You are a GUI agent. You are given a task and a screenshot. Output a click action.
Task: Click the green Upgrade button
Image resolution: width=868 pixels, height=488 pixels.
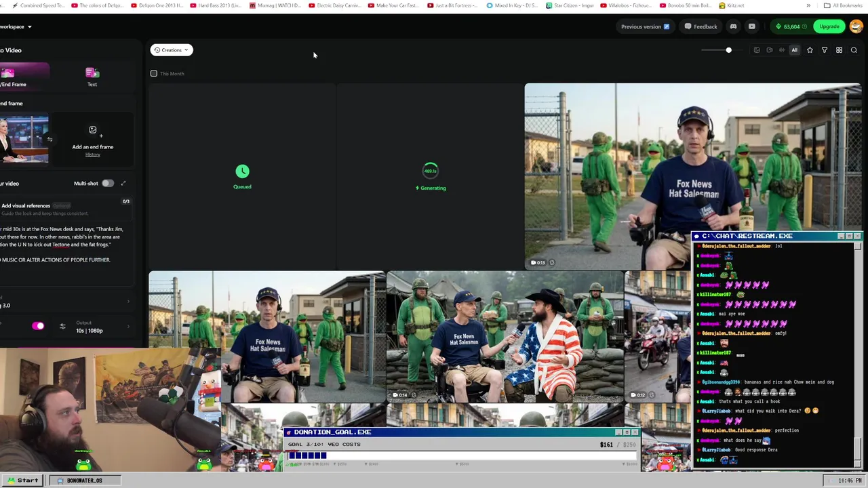[829, 26]
